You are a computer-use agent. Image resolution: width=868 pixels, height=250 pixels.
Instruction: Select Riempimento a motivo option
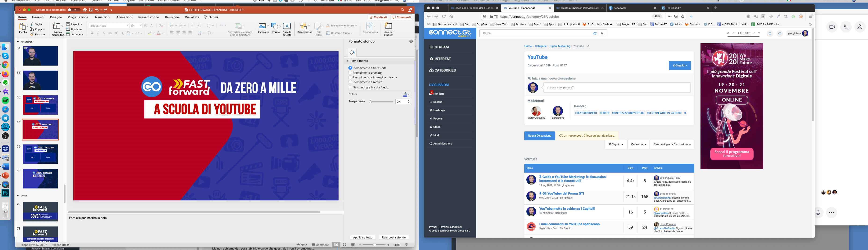[x=365, y=82]
